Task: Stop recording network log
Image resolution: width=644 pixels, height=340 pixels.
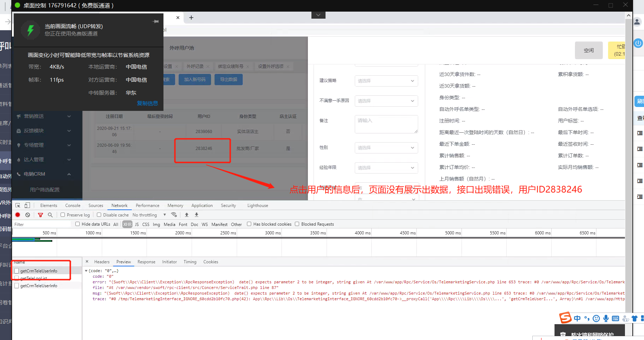Action: [x=18, y=215]
